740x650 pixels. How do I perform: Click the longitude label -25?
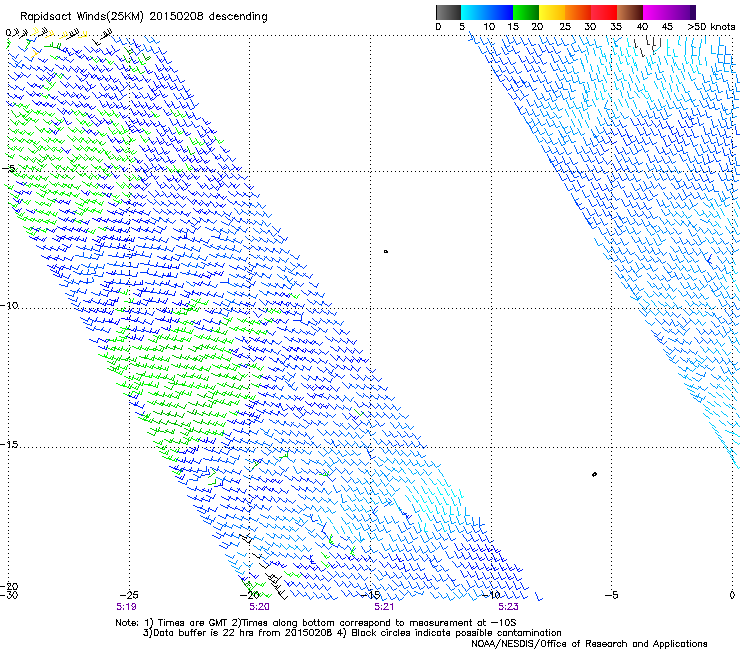129,595
